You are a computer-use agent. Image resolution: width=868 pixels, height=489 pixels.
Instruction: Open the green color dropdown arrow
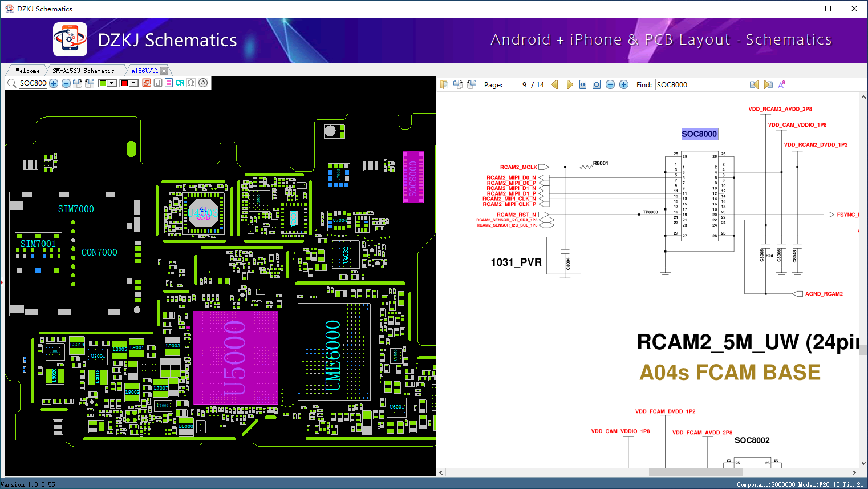pyautogui.click(x=112, y=83)
